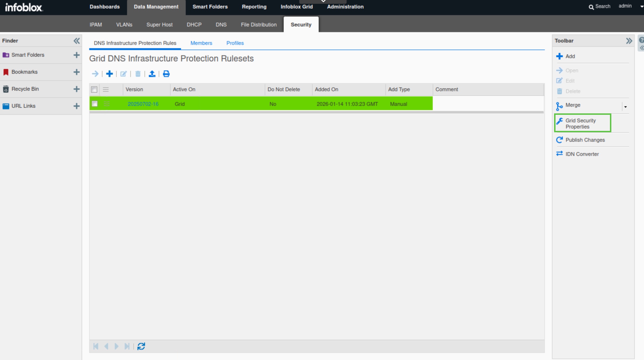Click the Publish Changes icon

point(560,140)
